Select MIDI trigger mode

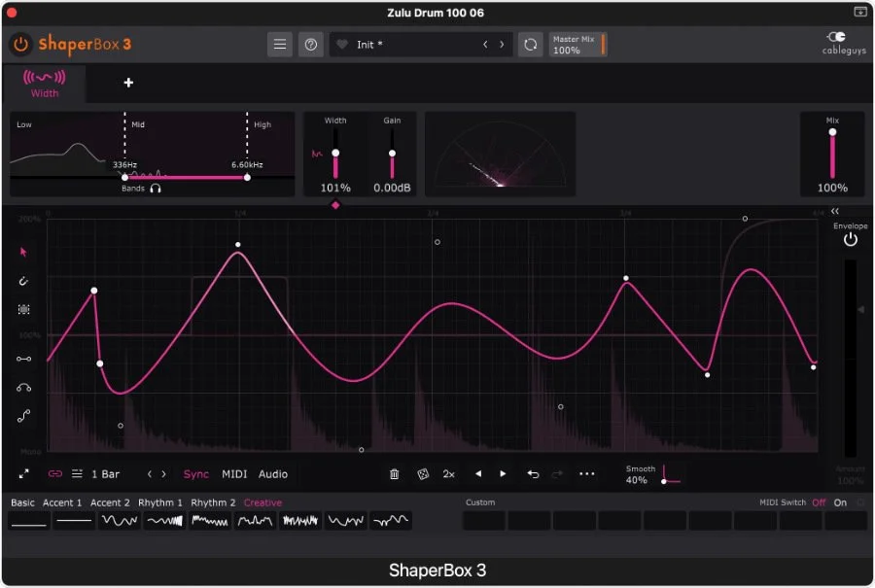pos(234,474)
